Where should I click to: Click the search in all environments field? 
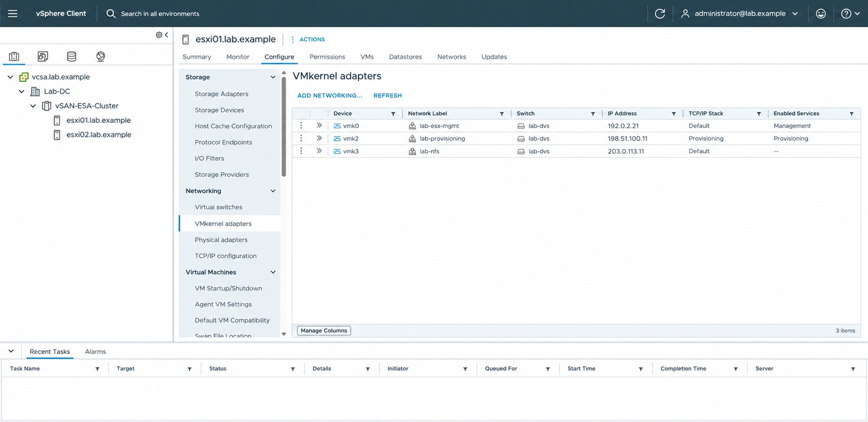(160, 14)
